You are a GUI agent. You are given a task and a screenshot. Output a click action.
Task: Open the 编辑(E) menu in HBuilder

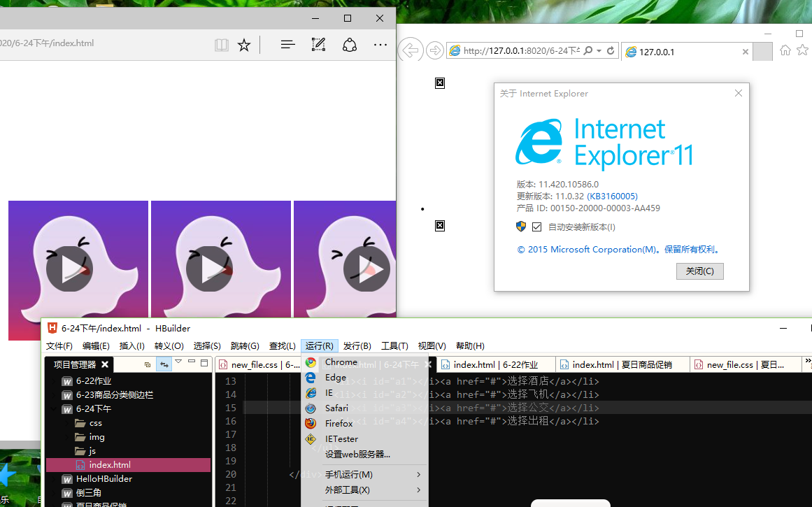click(96, 346)
